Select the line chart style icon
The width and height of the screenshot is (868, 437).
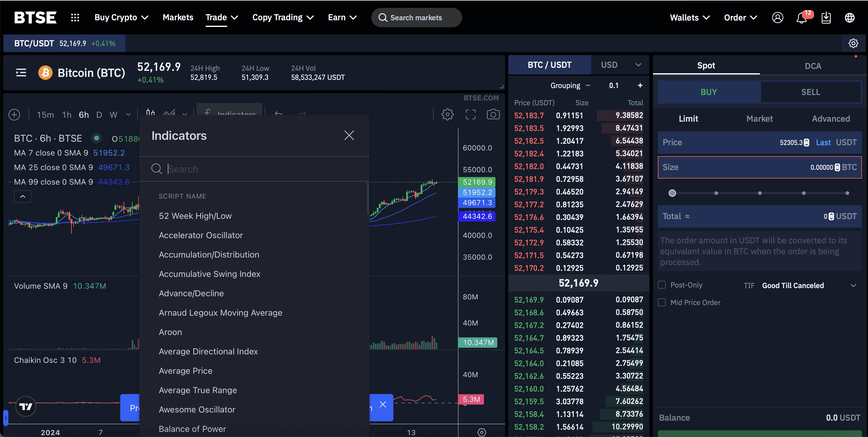[x=169, y=113]
